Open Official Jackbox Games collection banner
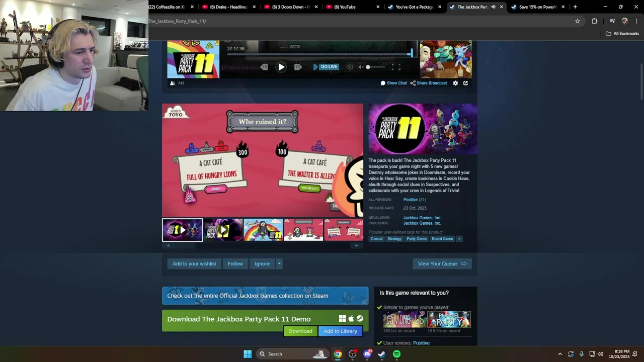The height and width of the screenshot is (362, 644). click(x=265, y=296)
